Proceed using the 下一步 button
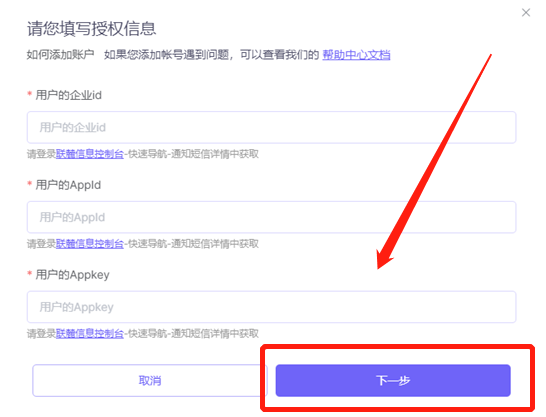546x417 pixels. coord(393,380)
